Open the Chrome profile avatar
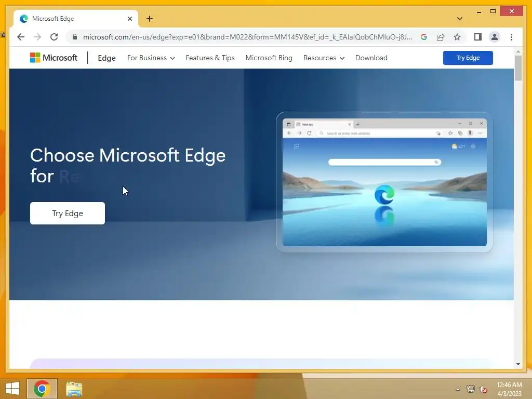 (495, 37)
